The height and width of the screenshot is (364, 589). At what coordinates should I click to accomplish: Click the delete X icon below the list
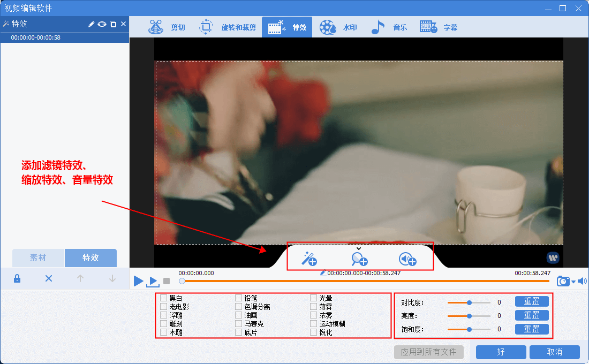49,278
